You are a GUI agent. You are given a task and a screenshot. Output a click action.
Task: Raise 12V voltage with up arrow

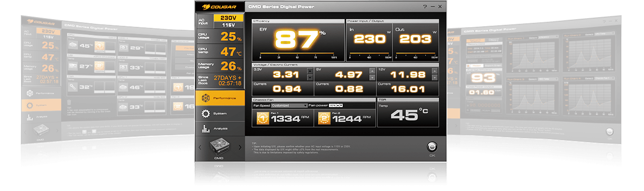tap(435, 71)
